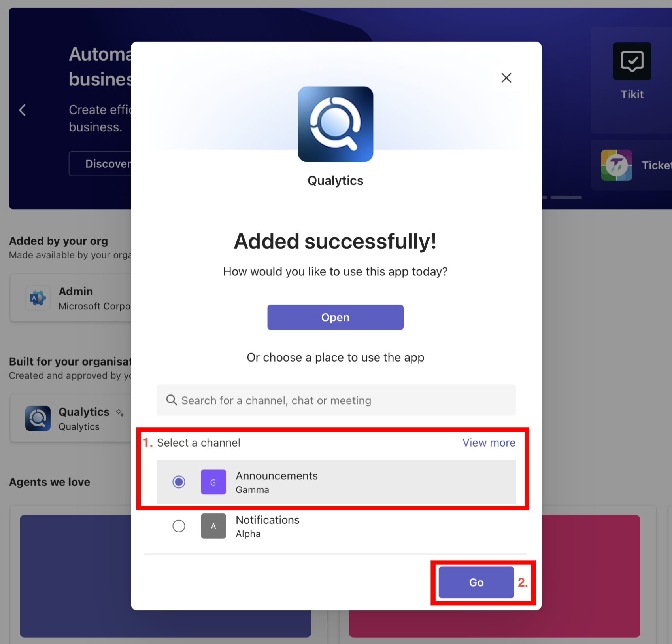This screenshot has height=644, width=672.
Task: Click the large Qualytics app logo
Action: point(335,124)
